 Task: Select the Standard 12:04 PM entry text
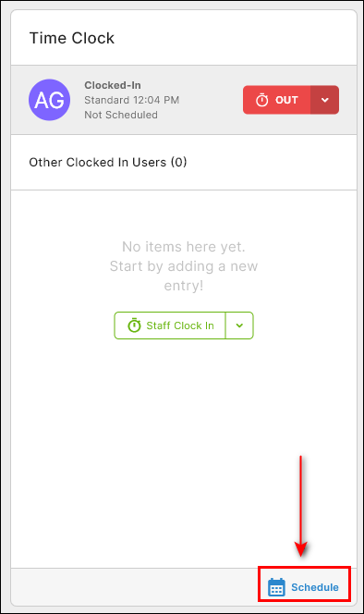click(132, 100)
